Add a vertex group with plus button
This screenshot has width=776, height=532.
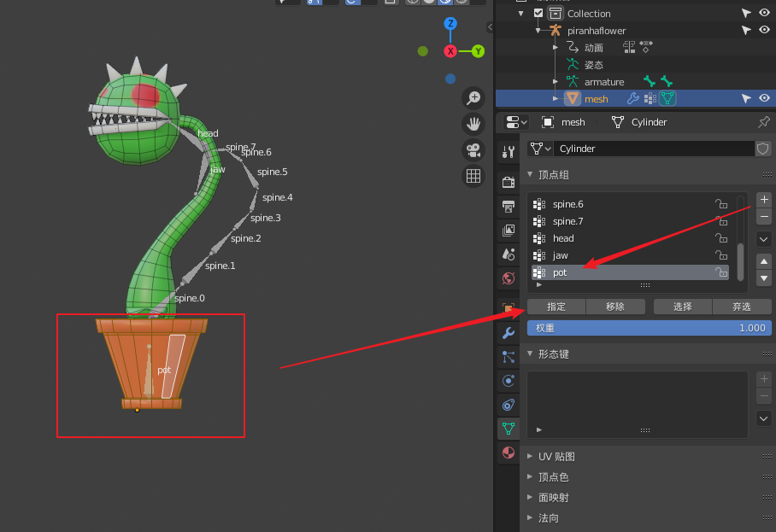(x=764, y=199)
